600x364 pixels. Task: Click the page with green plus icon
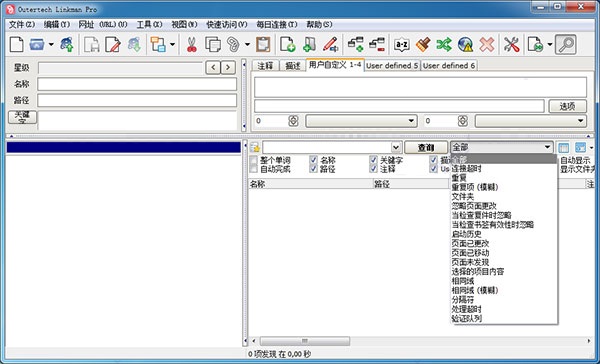pos(287,44)
